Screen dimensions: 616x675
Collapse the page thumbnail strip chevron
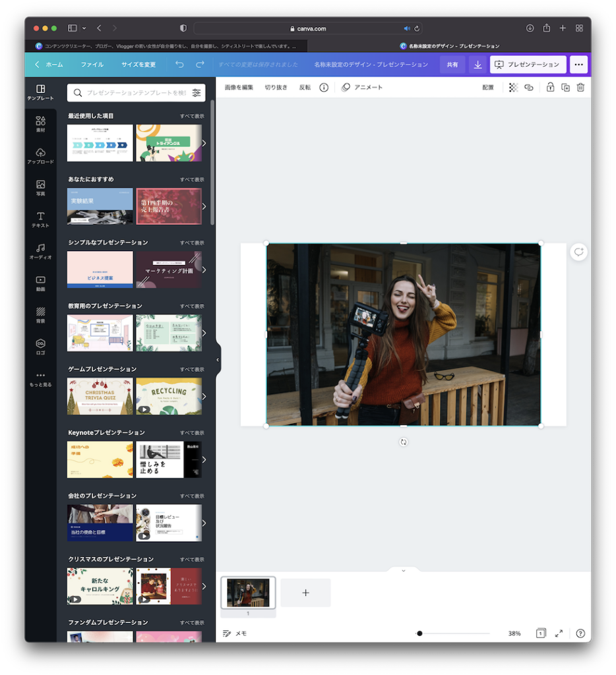point(404,570)
